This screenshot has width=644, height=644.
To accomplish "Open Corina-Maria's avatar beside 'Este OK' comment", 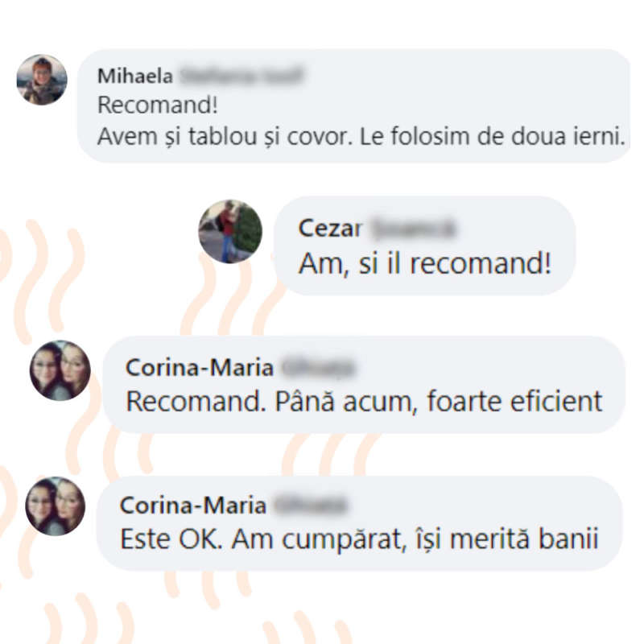I will pos(55,506).
